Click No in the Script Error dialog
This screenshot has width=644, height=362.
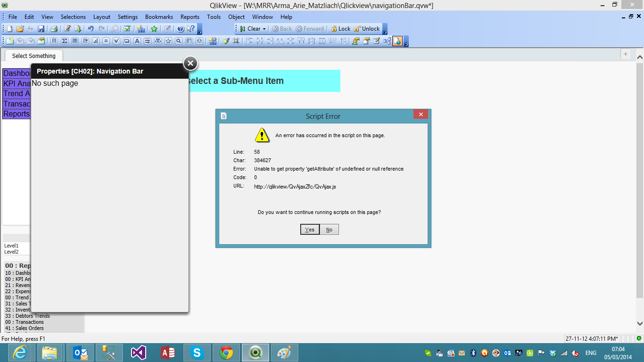(329, 230)
